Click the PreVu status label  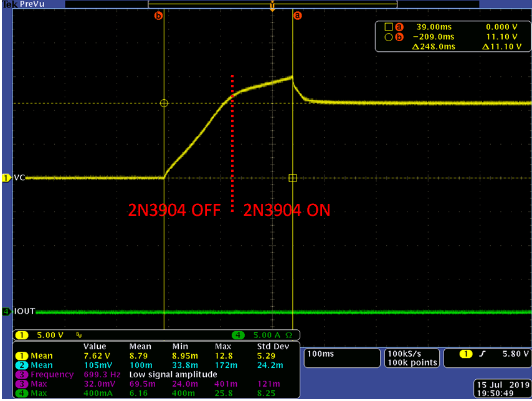(32, 4)
